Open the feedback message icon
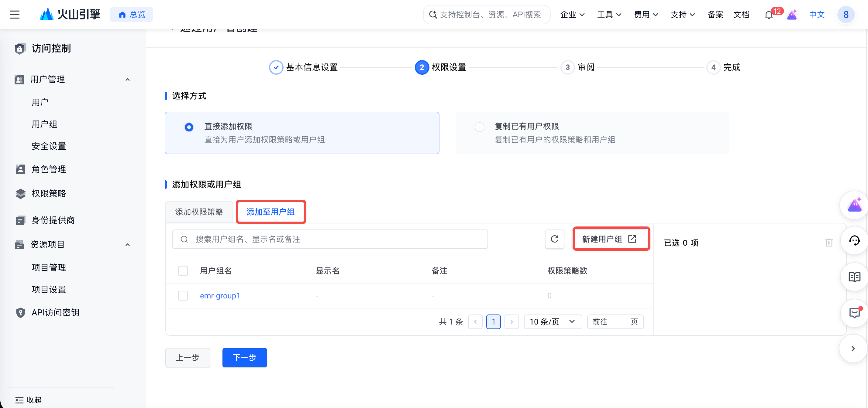The image size is (868, 408). coord(854,313)
